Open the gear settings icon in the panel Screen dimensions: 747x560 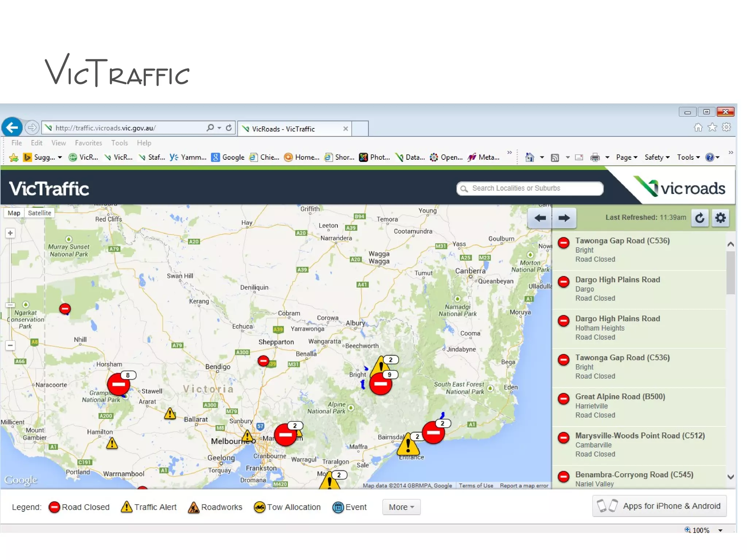(720, 218)
